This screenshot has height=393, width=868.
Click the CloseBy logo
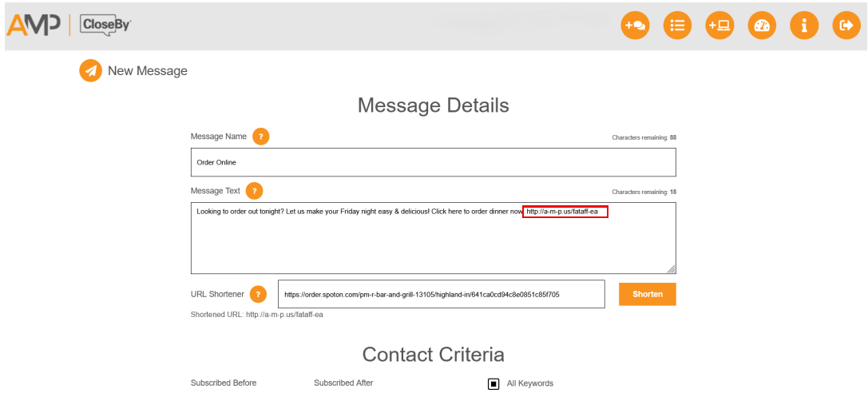[105, 26]
